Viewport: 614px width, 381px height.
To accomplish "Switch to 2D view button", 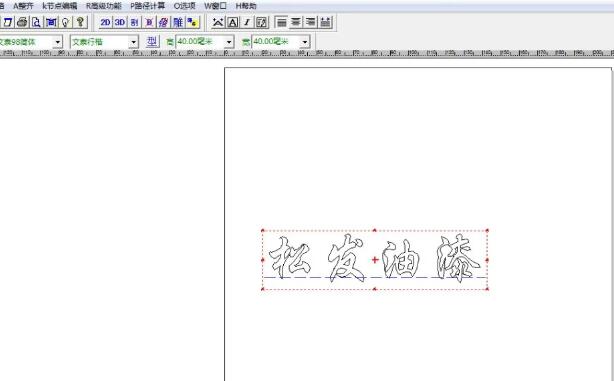I will click(105, 22).
